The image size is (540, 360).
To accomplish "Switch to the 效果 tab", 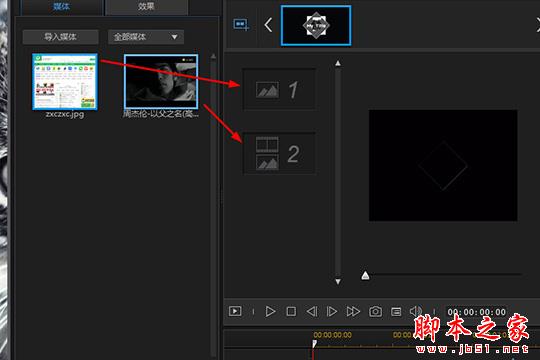I will (146, 7).
